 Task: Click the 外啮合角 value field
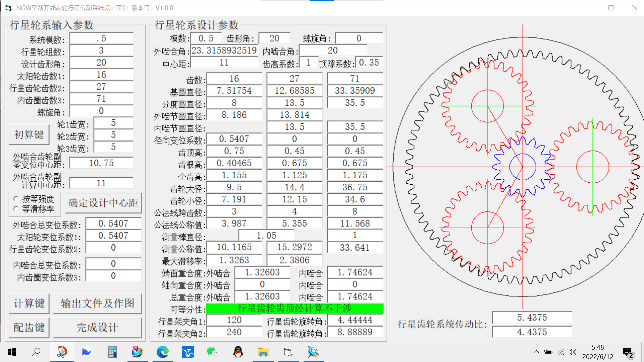pyautogui.click(x=224, y=51)
